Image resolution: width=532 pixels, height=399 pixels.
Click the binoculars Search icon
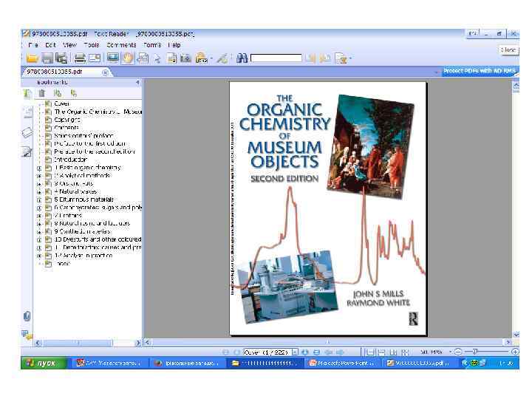pyautogui.click(x=242, y=58)
